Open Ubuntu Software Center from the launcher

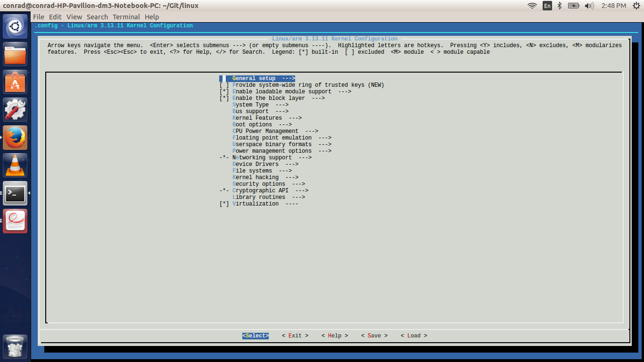click(15, 82)
